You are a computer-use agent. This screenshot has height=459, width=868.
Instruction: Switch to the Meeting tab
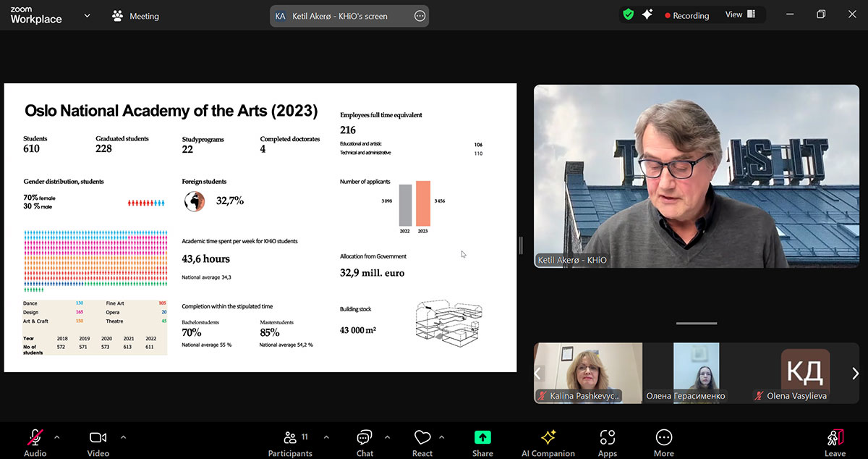click(x=136, y=16)
